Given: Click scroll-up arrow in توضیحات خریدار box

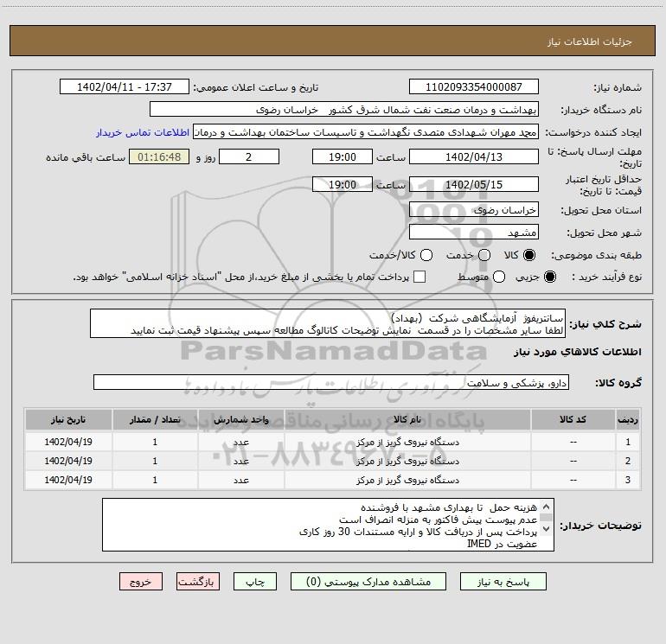Looking at the screenshot, I should [547, 507].
